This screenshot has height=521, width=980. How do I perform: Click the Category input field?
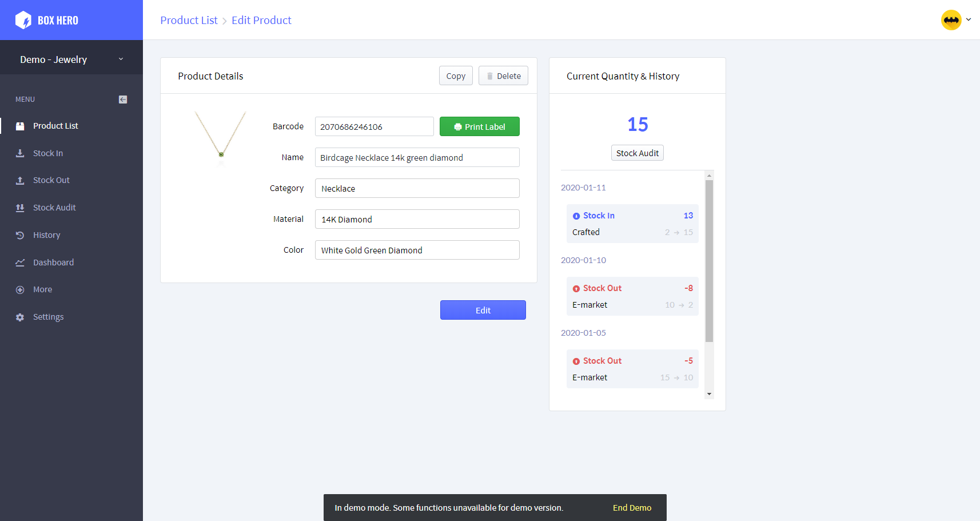coord(417,188)
